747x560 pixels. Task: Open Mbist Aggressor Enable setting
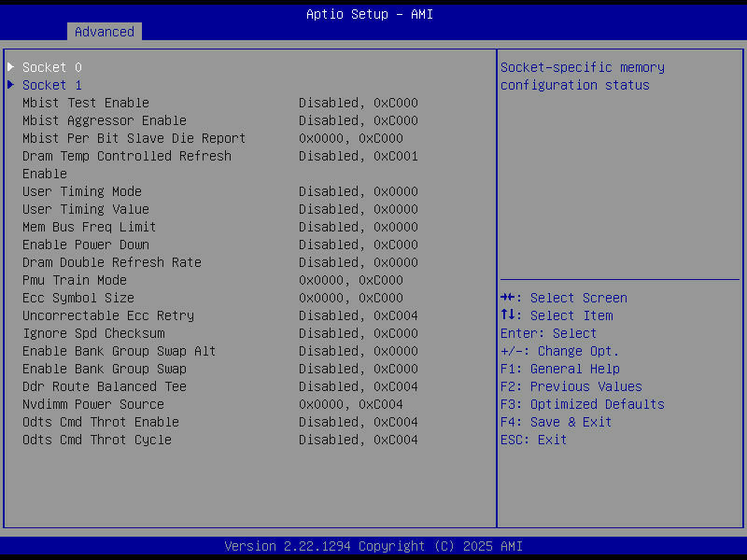[104, 119]
